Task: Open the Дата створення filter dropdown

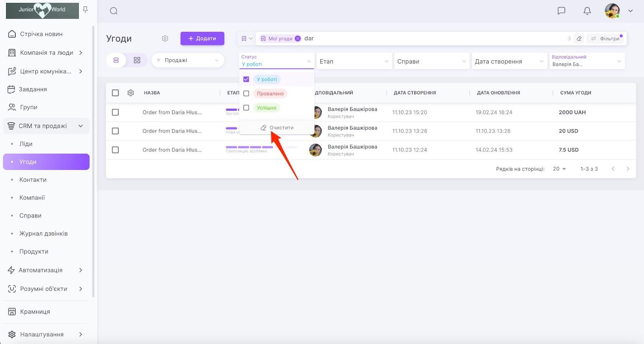Action: [x=509, y=61]
